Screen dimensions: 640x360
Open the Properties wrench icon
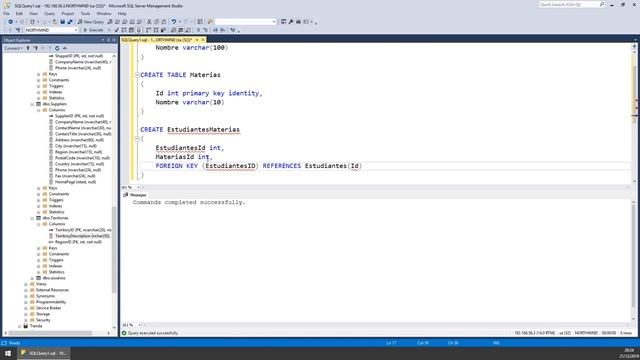coord(291,22)
